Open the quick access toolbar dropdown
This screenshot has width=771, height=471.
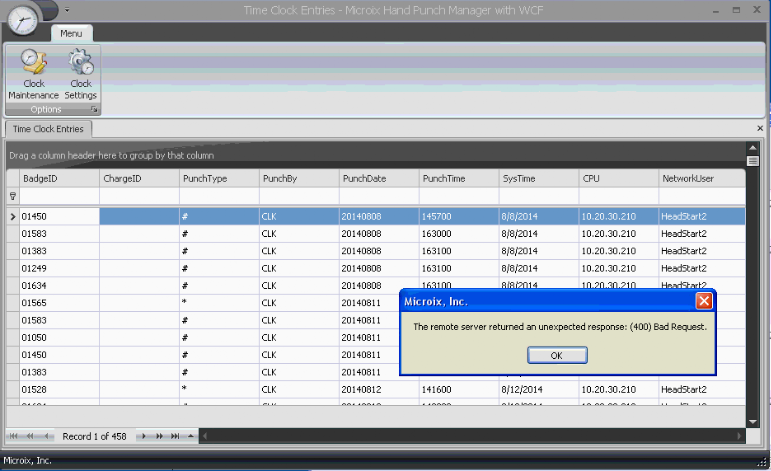click(x=66, y=9)
